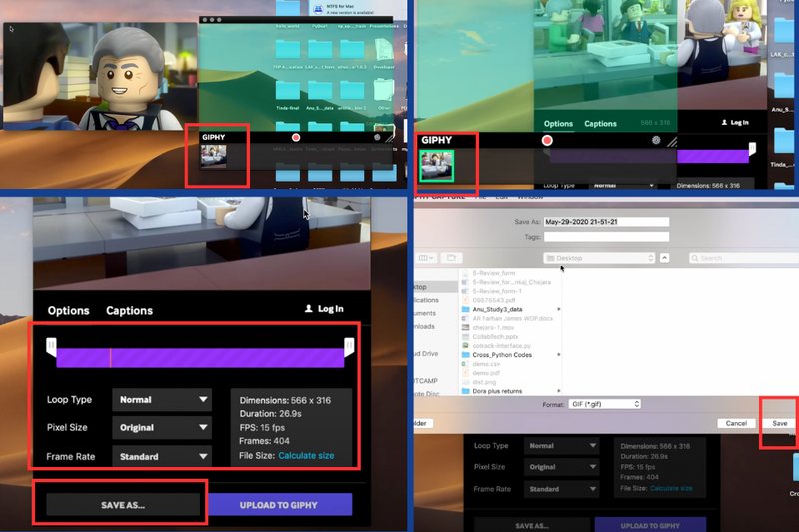Image resolution: width=799 pixels, height=532 pixels.
Task: Click the dimmed Calculate size link behind the dialog
Action: [670, 488]
